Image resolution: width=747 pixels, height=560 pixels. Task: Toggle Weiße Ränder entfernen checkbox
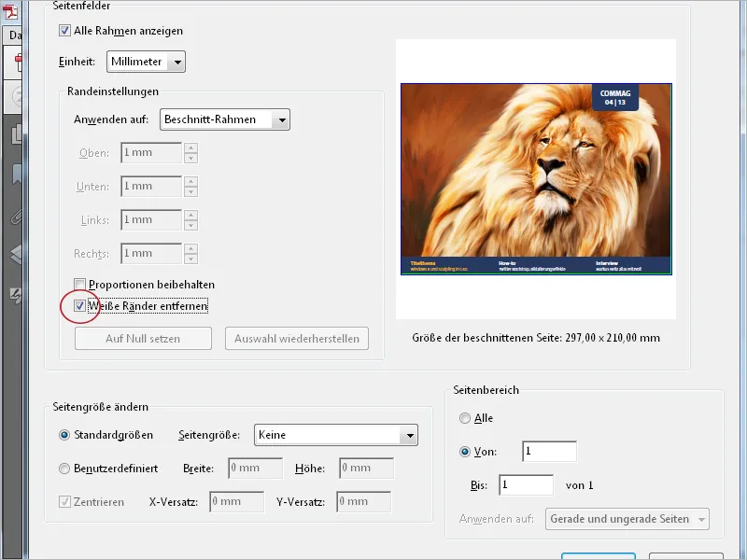pyautogui.click(x=79, y=306)
